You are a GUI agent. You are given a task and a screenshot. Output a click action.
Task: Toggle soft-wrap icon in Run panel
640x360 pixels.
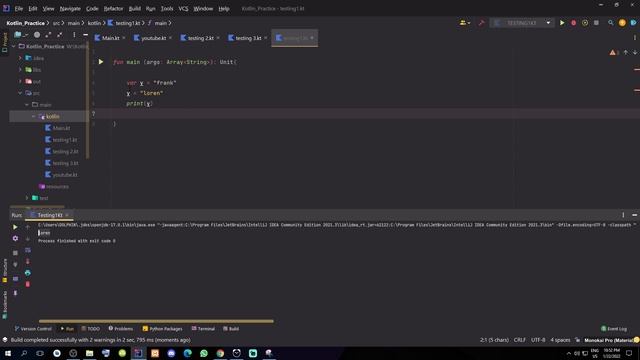[28, 250]
